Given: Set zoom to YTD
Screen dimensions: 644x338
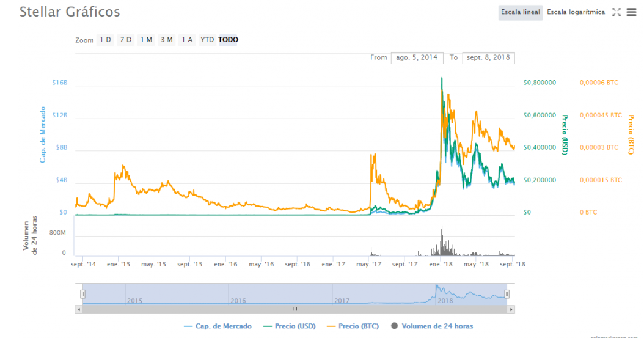Looking at the screenshot, I should click(207, 40).
